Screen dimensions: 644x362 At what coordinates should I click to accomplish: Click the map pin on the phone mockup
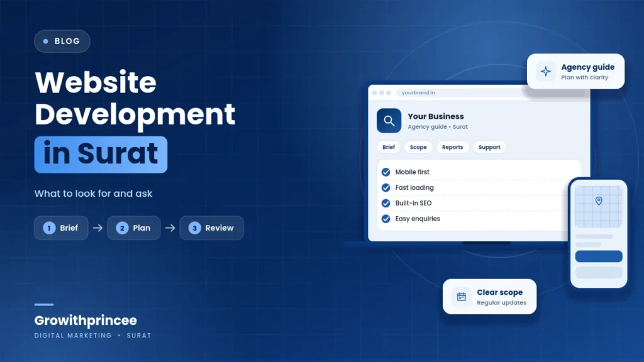(599, 200)
